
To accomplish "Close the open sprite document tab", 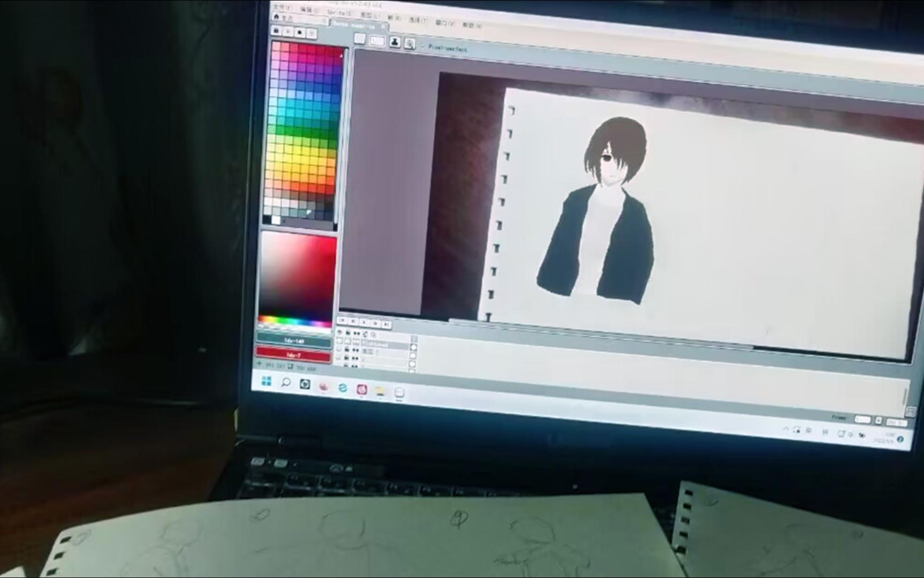I will tap(384, 26).
